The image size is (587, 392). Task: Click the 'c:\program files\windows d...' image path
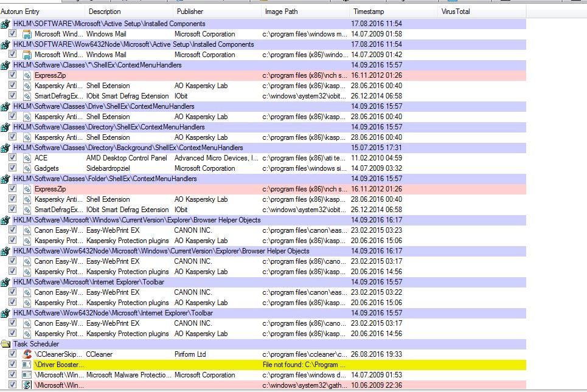pyautogui.click(x=305, y=375)
